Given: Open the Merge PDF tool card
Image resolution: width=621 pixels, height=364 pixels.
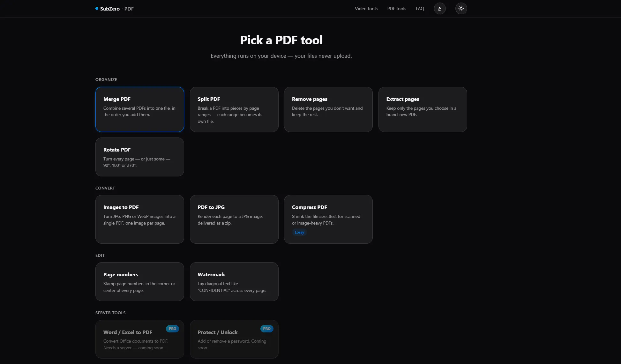Looking at the screenshot, I should 139,109.
